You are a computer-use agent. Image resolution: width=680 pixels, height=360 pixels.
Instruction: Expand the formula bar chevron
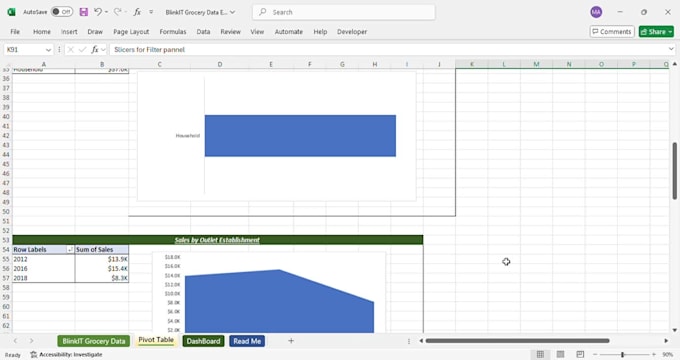[671, 49]
